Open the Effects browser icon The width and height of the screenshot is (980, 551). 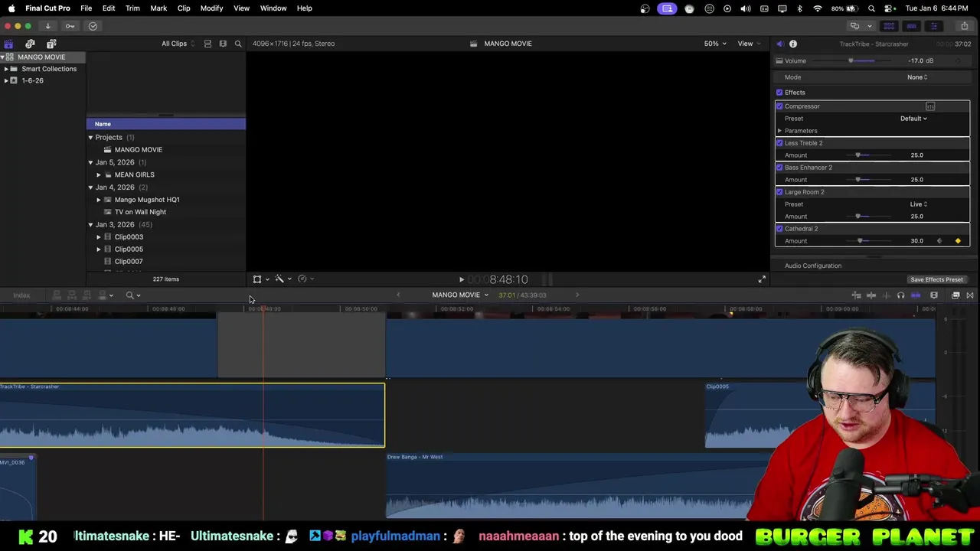click(955, 295)
